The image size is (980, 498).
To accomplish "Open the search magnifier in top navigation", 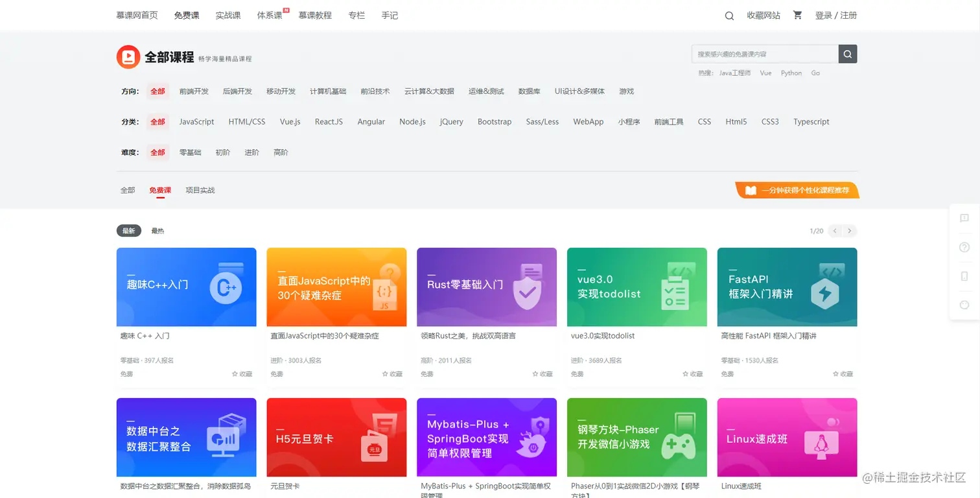I will (729, 16).
